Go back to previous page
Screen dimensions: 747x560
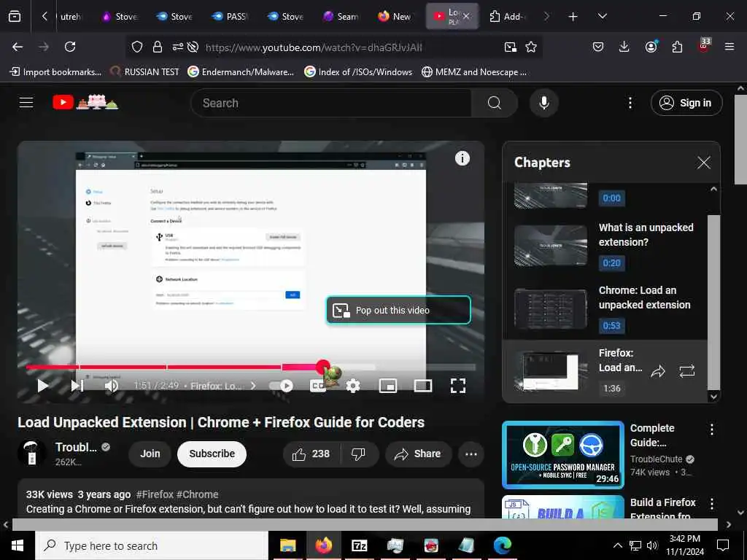18,47
